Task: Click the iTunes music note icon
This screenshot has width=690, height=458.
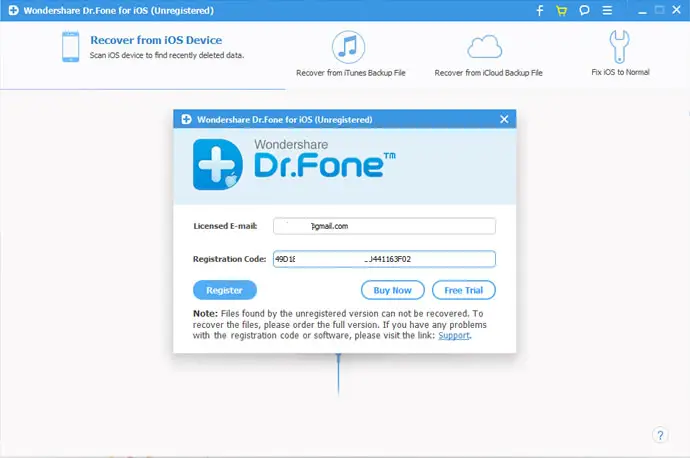Action: point(349,47)
